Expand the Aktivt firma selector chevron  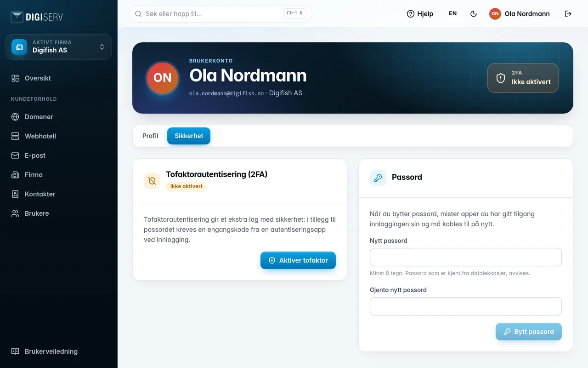pyautogui.click(x=102, y=47)
